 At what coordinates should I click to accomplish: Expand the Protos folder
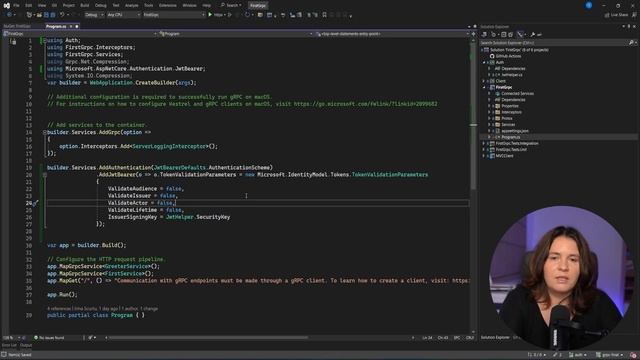(x=489, y=118)
